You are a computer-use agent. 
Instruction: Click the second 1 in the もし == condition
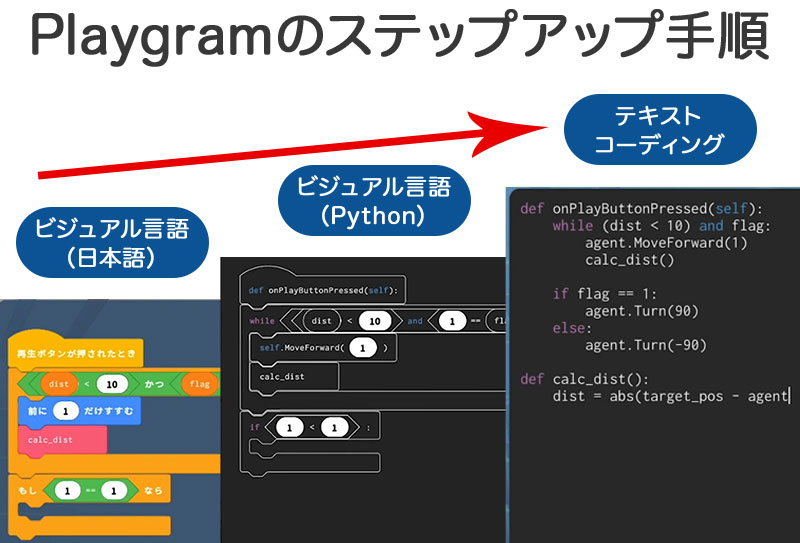pos(114,490)
